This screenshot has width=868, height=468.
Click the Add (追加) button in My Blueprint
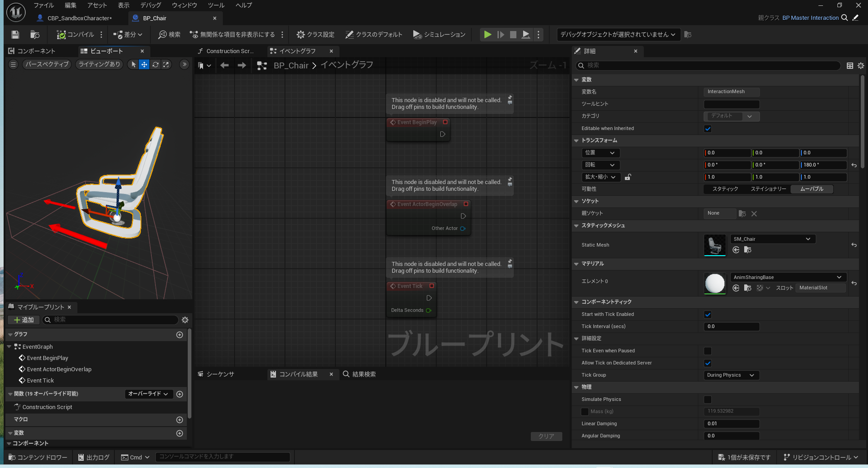[24, 320]
